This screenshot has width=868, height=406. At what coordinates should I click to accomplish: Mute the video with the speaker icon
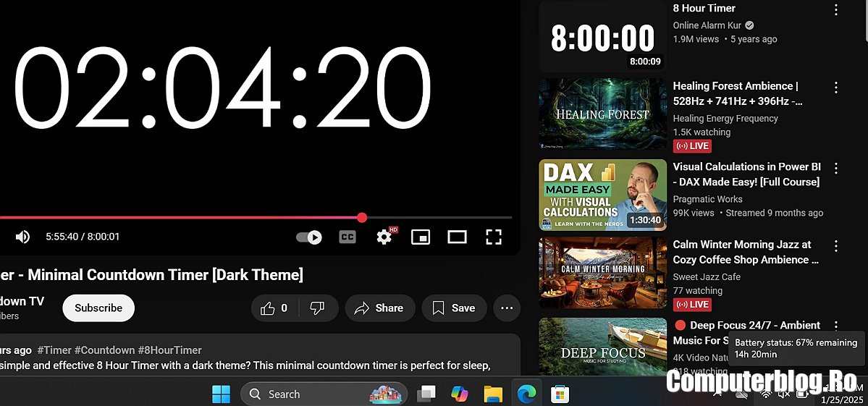[23, 237]
